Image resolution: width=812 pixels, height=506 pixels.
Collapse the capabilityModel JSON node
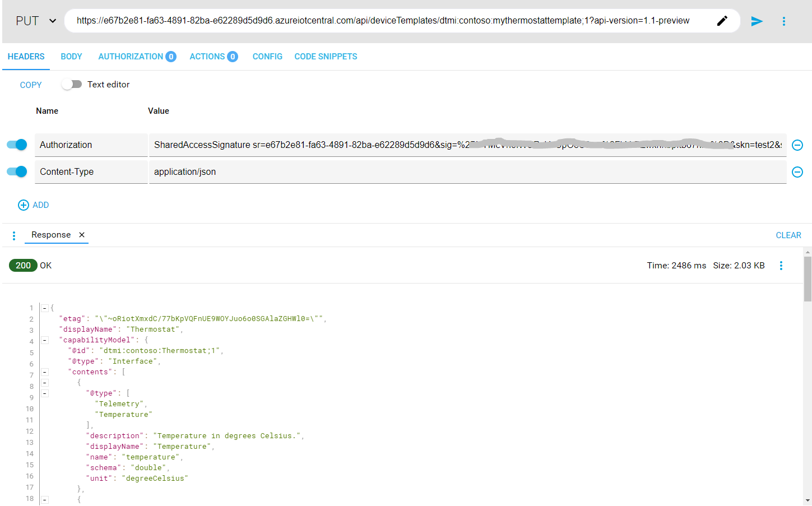pyautogui.click(x=45, y=340)
